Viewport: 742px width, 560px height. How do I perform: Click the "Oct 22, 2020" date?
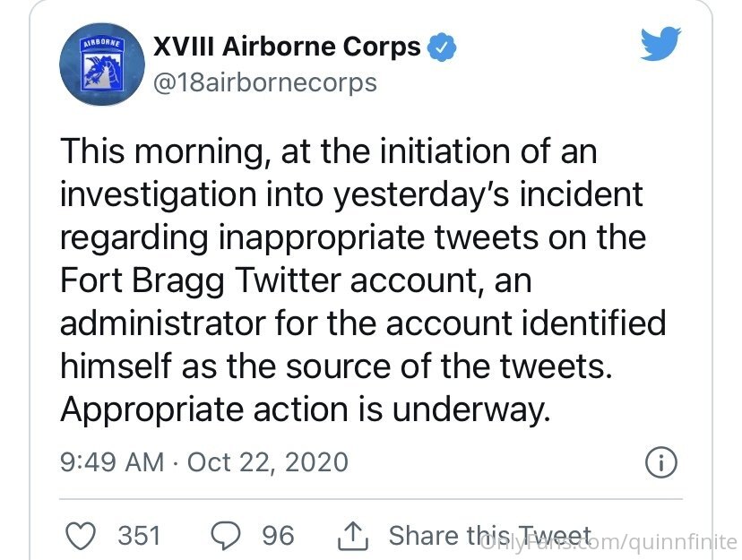pos(267,462)
